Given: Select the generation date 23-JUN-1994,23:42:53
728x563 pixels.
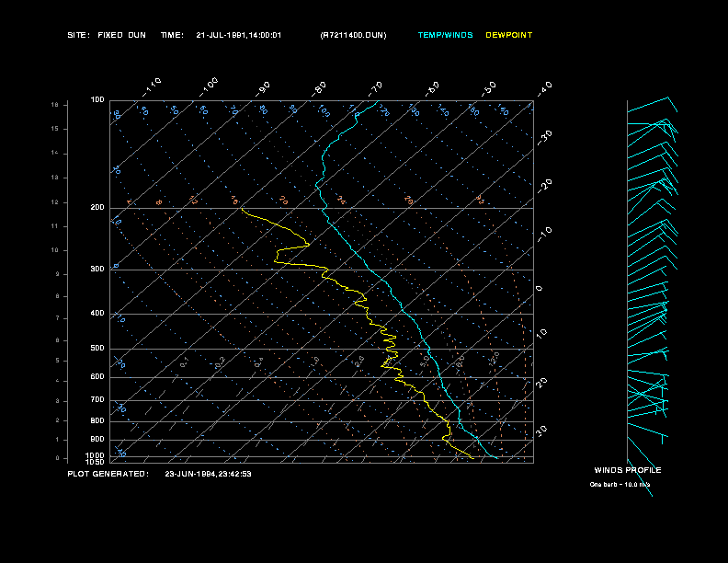Looking at the screenshot, I should point(208,474).
